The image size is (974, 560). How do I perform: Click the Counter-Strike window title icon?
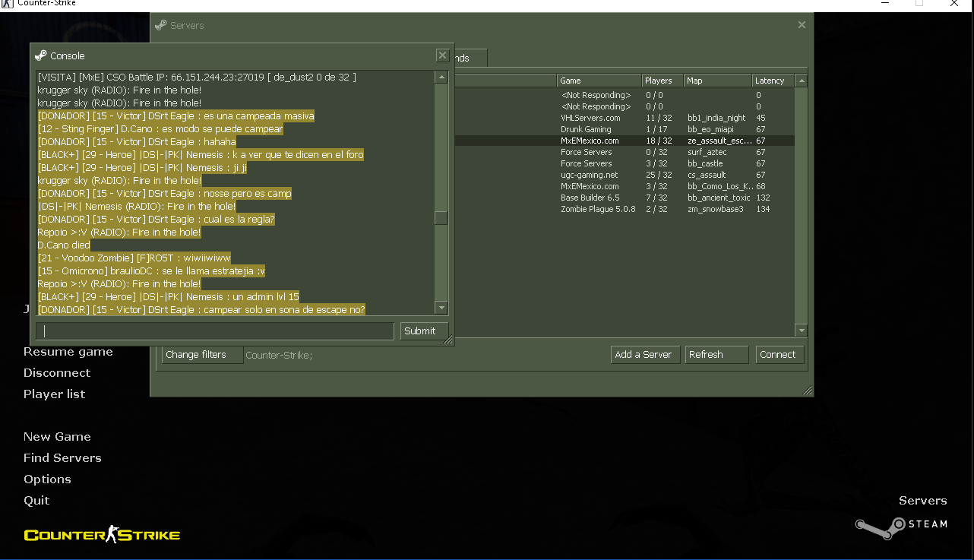click(x=8, y=4)
